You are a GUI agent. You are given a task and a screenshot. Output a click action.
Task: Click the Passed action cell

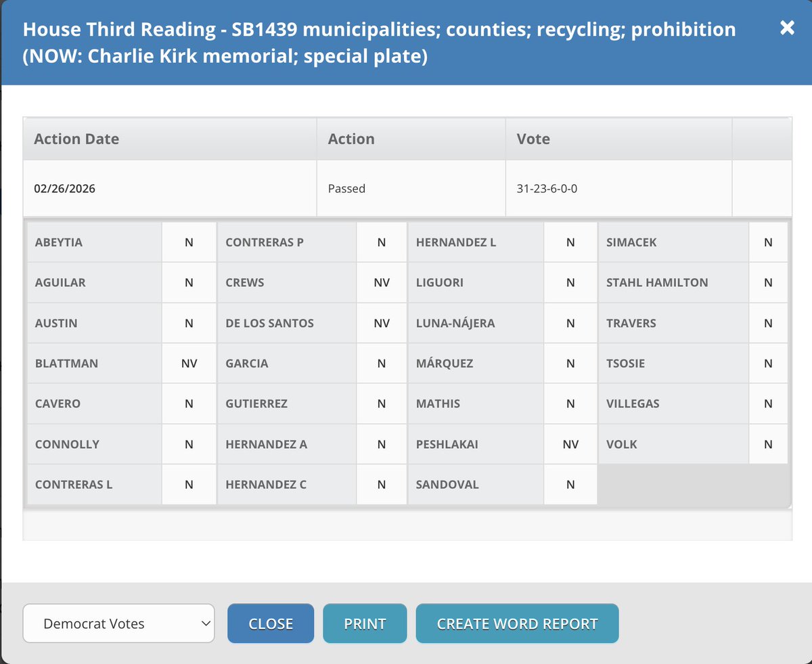click(x=347, y=188)
